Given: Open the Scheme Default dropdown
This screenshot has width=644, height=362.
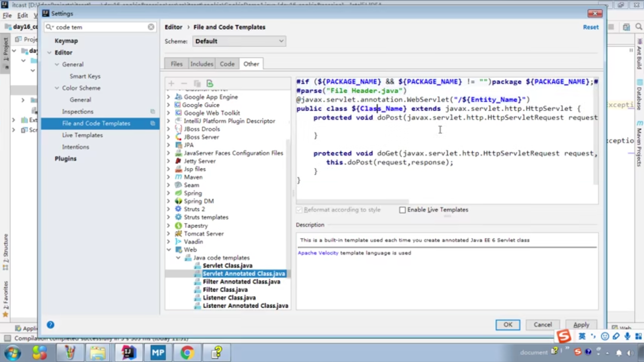Looking at the screenshot, I should (x=239, y=41).
